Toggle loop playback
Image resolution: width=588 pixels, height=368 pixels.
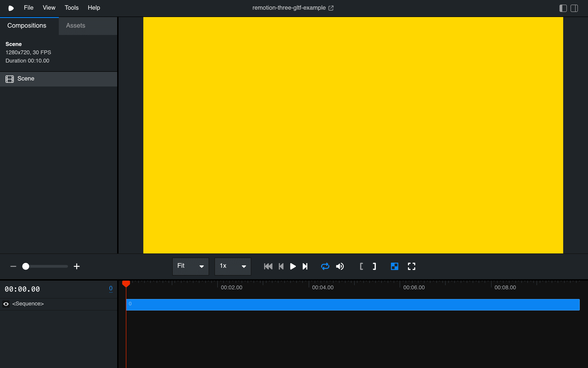tap(325, 266)
